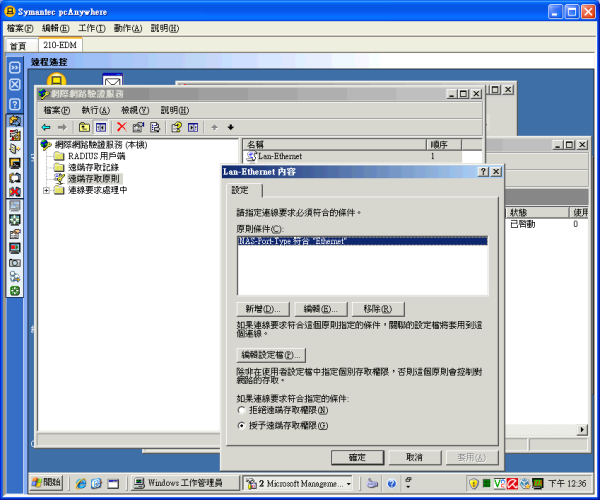Click the camera snapshot icon in pcAnywhere sidebar
The width and height of the screenshot is (600, 500).
pos(15,262)
